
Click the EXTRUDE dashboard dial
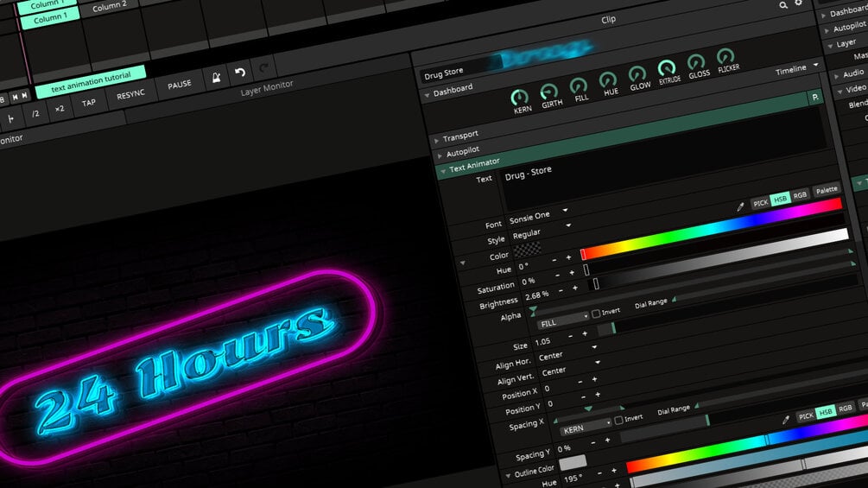(667, 68)
